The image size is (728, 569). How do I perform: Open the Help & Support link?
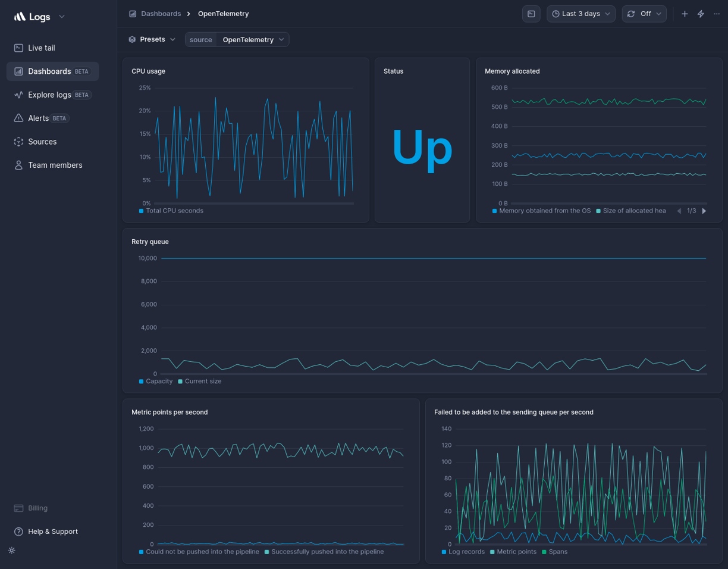click(53, 532)
